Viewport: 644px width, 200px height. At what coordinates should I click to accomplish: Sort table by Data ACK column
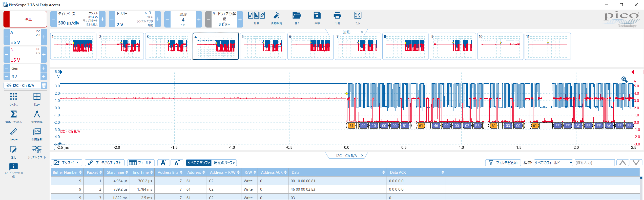(x=417, y=172)
